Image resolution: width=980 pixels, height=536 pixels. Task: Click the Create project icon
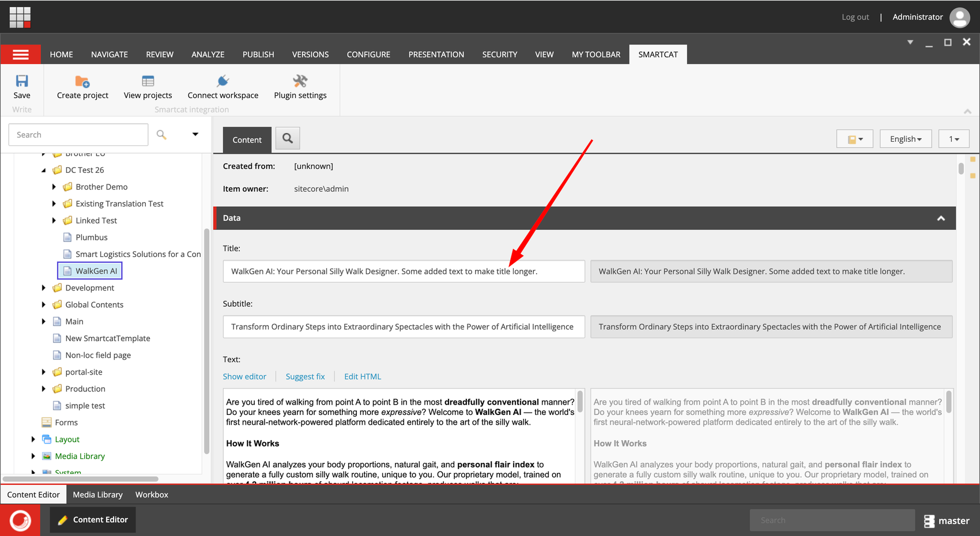click(x=82, y=81)
